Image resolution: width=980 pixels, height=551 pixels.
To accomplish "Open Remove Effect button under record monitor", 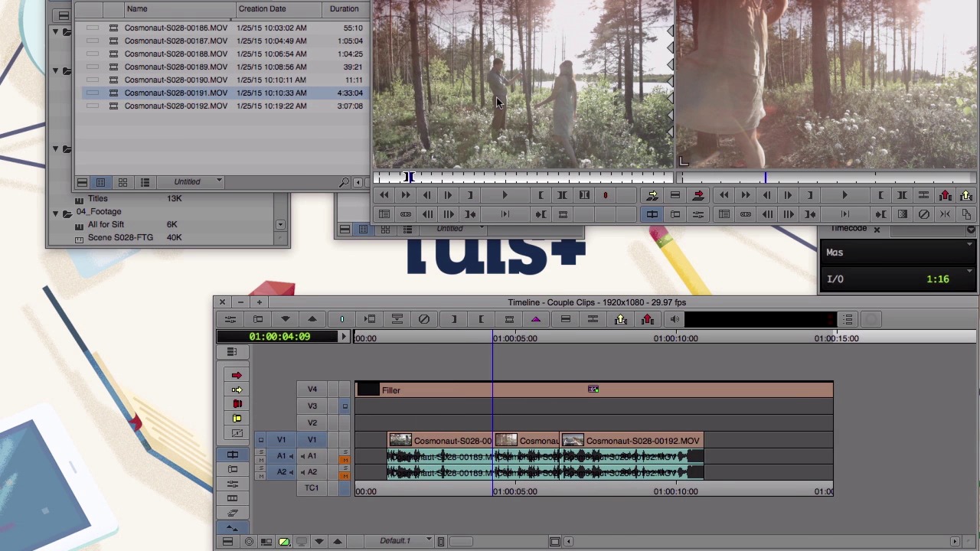I will (924, 215).
